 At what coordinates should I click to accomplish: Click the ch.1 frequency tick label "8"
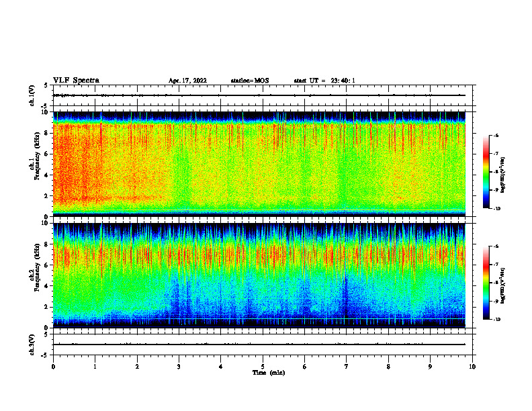pos(47,133)
